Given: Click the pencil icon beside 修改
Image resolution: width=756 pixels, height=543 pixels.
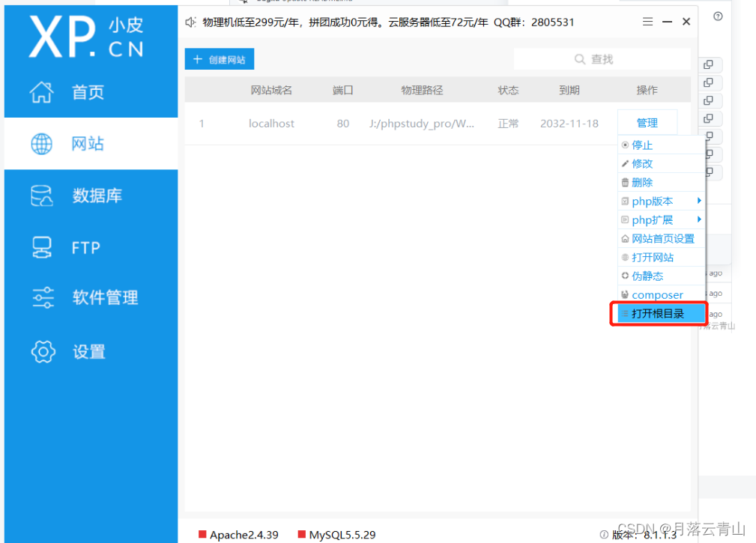Looking at the screenshot, I should 626,163.
